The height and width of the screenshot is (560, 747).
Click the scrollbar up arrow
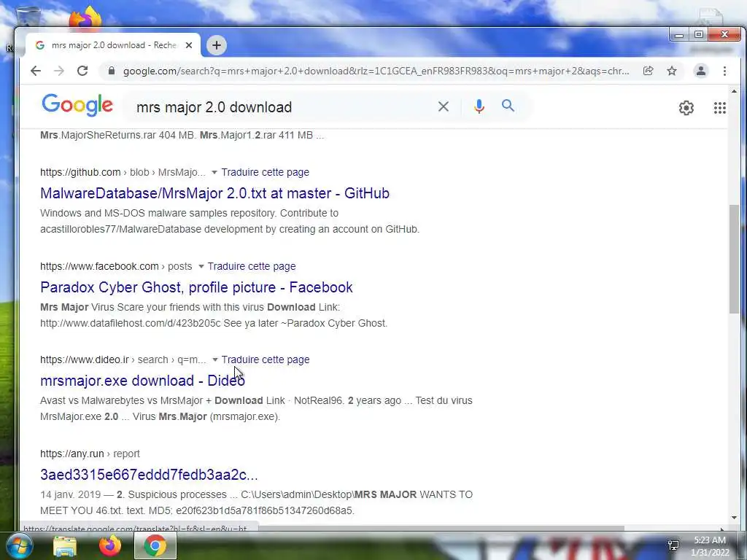(x=734, y=91)
